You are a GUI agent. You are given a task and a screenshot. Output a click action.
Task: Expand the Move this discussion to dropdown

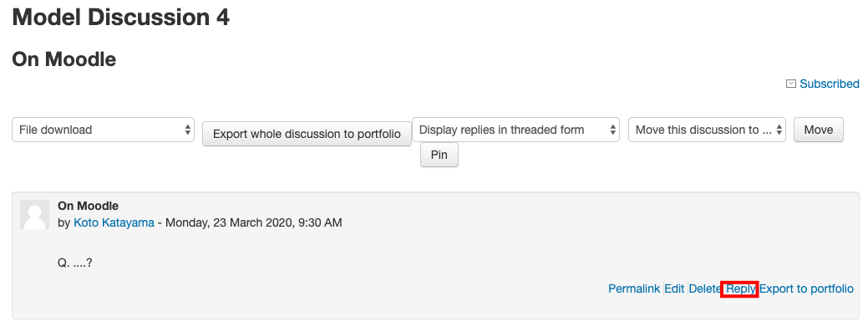pyautogui.click(x=707, y=130)
